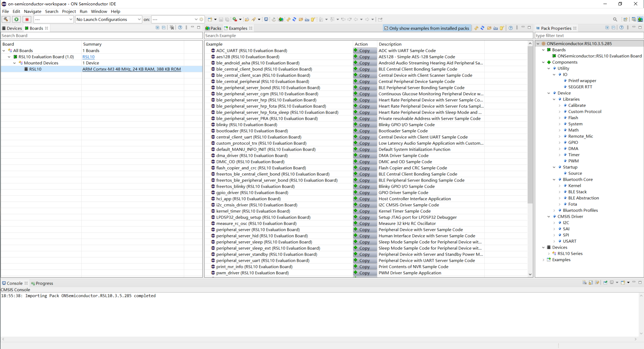Switch to the CMSIS Pack Manager perspective icon
This screenshot has height=349, width=644.
pos(640,19)
